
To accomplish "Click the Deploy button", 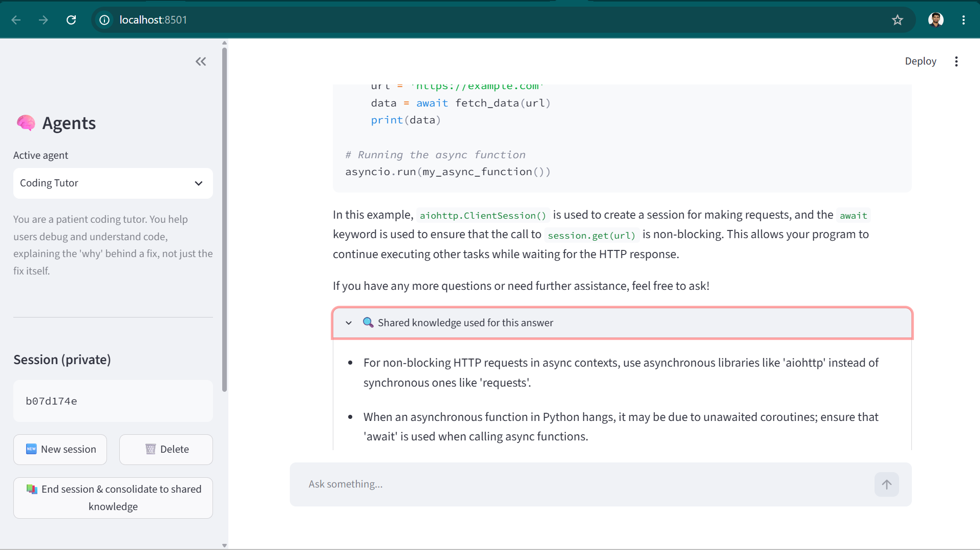I will [x=920, y=61].
